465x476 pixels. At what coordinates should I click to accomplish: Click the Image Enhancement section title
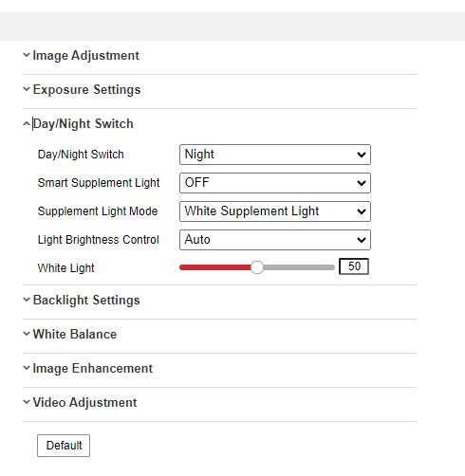93,368
